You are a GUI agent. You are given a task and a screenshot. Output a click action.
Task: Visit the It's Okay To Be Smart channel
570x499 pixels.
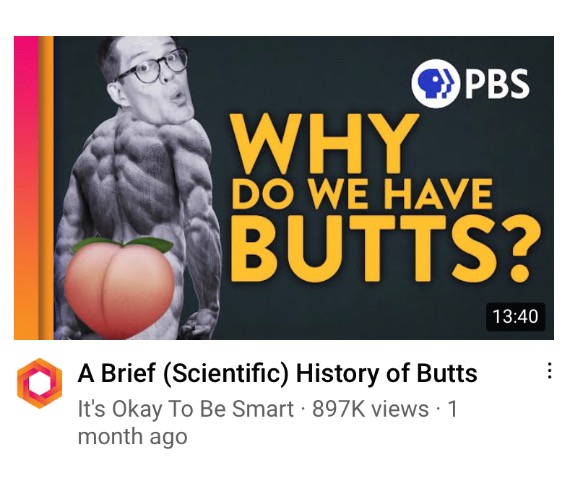point(186,409)
